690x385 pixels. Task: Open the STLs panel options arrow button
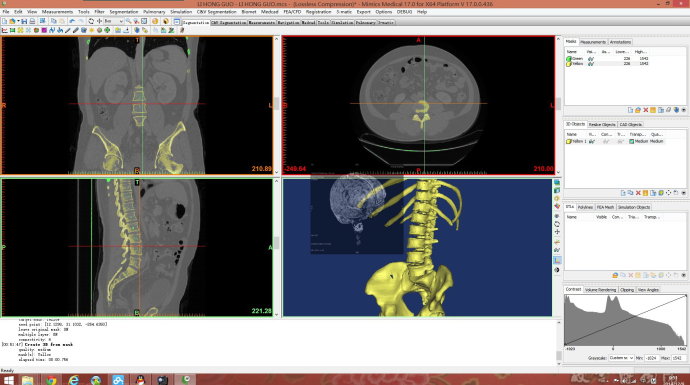tap(684, 275)
